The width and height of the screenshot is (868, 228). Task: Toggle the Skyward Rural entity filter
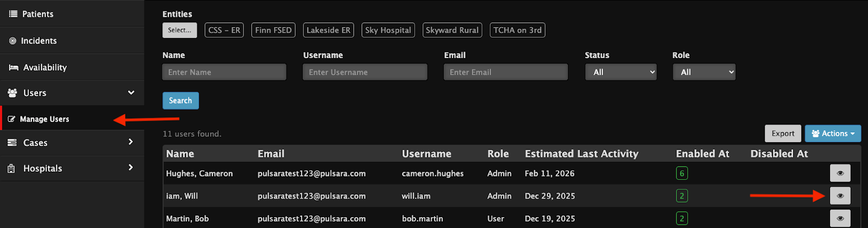pos(452,30)
